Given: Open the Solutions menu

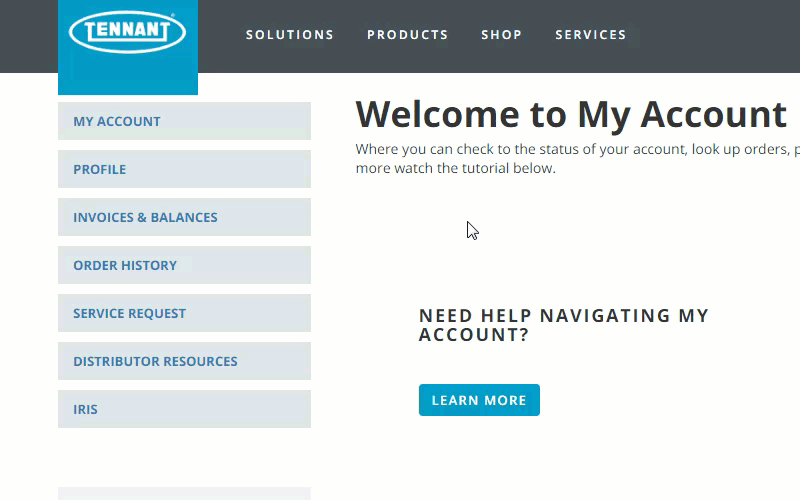Looking at the screenshot, I should click(x=290, y=35).
